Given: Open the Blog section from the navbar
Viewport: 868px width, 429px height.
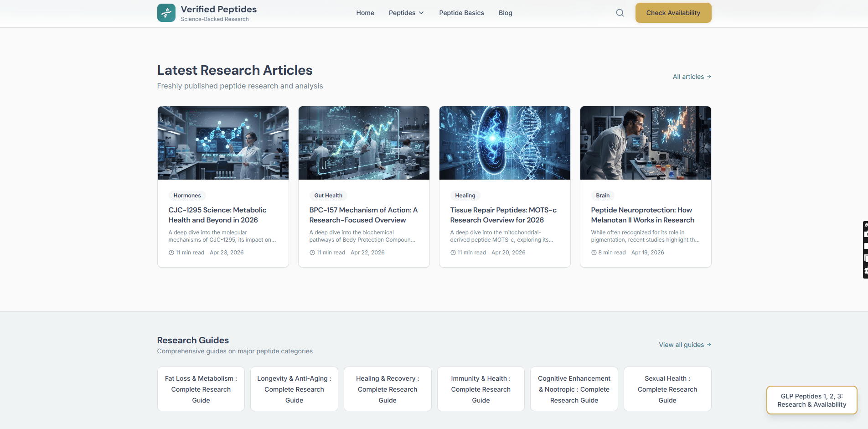Looking at the screenshot, I should (505, 13).
